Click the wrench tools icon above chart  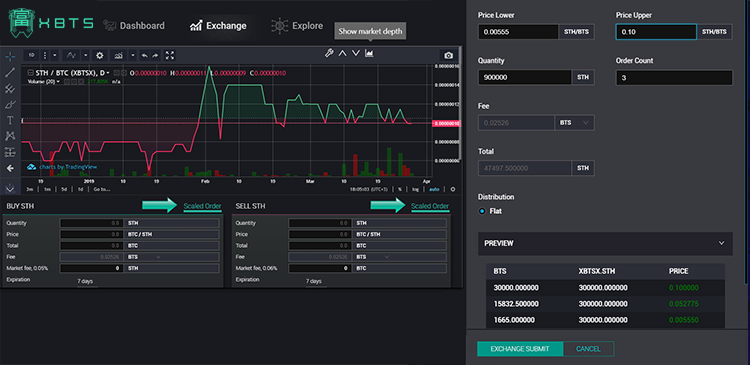[329, 53]
